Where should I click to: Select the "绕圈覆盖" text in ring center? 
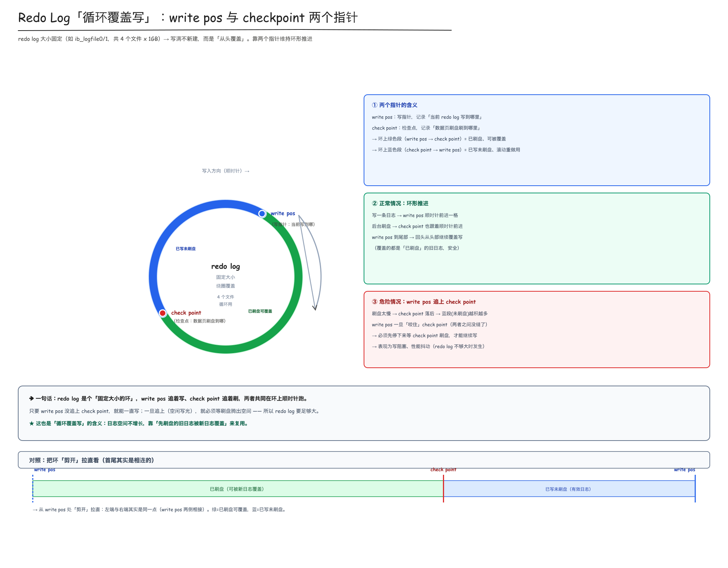pos(226,286)
